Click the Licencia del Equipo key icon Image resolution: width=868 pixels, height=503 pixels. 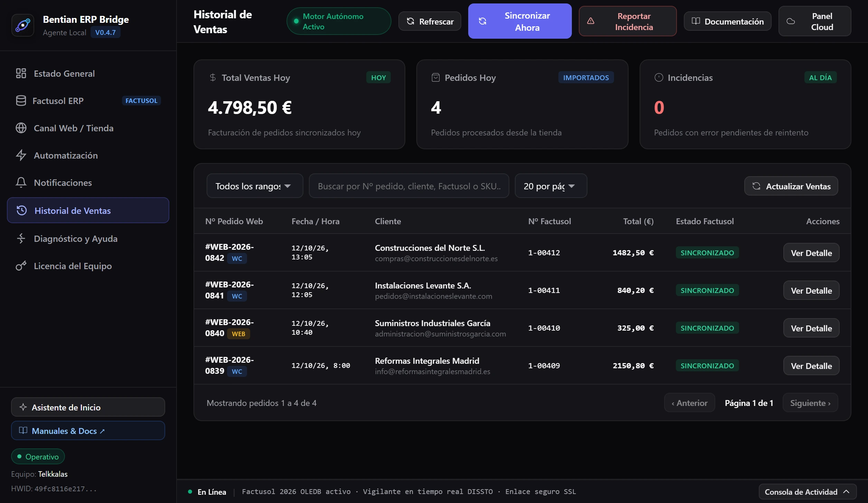[21, 266]
